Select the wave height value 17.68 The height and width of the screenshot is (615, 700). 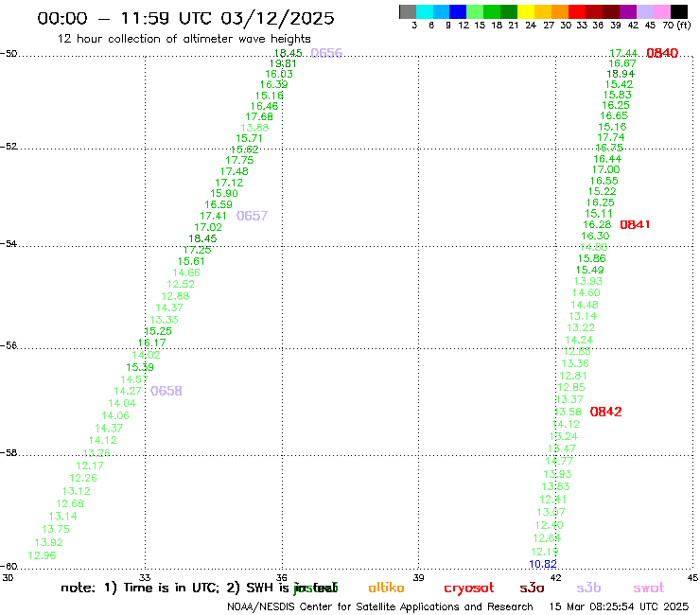click(x=259, y=117)
